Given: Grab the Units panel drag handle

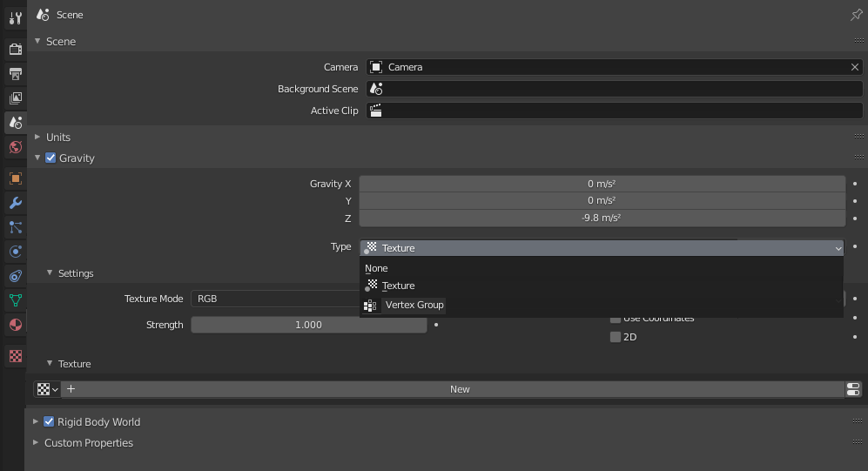Looking at the screenshot, I should pyautogui.click(x=858, y=136).
